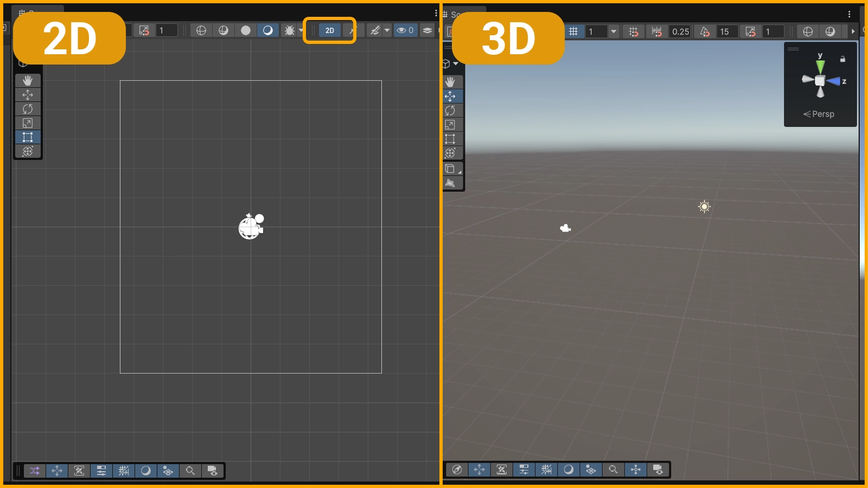Select the Rect tool in the 2D pane
The height and width of the screenshot is (488, 868).
(28, 137)
